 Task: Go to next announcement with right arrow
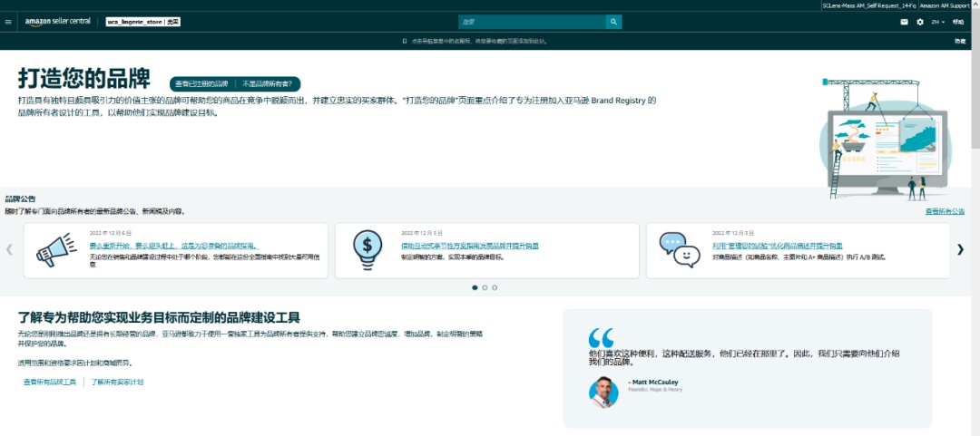[960, 249]
